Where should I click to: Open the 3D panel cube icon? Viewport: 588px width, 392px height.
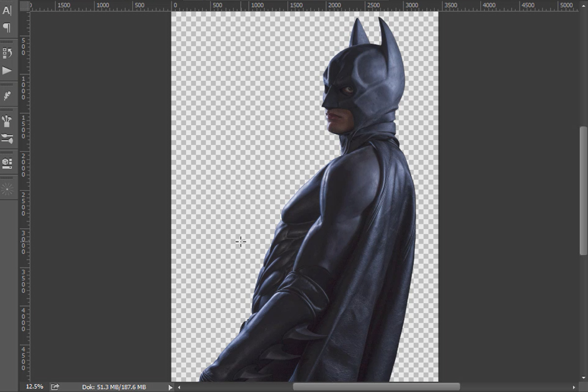(7, 163)
